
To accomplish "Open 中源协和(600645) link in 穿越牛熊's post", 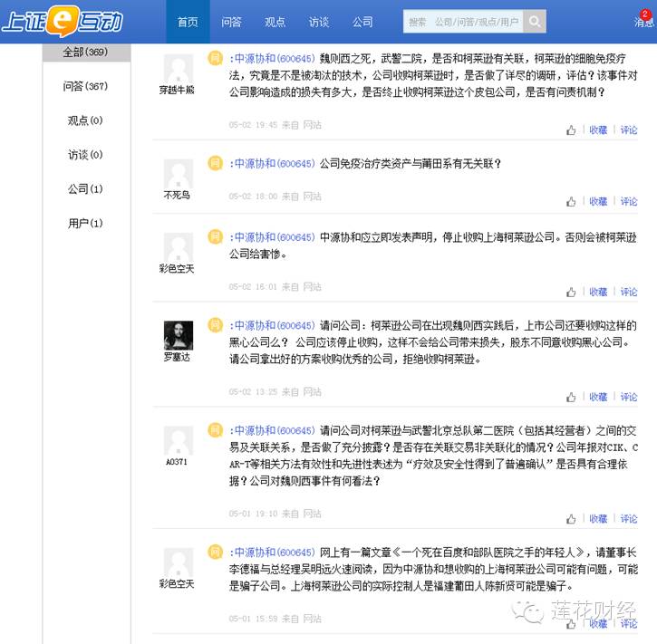I will pyautogui.click(x=274, y=58).
